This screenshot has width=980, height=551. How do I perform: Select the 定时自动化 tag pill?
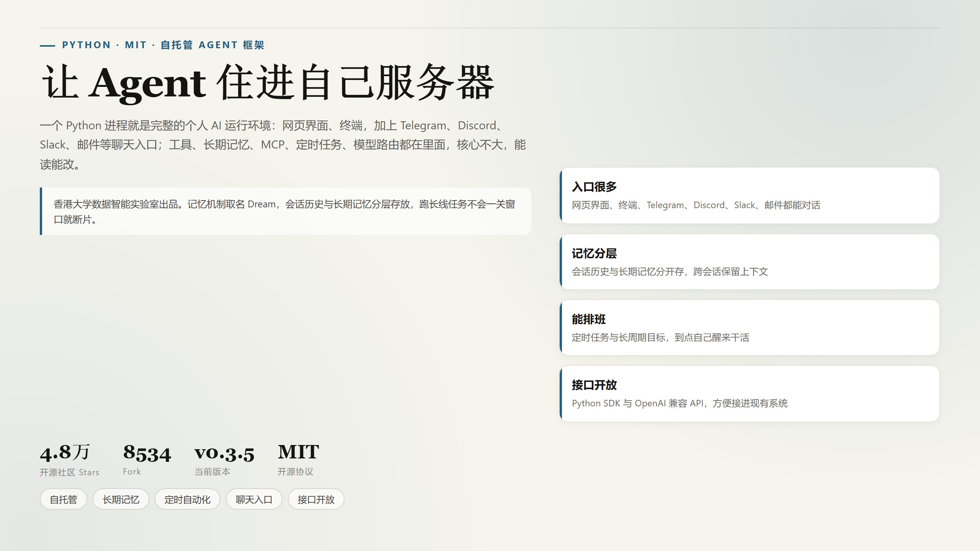pos(188,499)
